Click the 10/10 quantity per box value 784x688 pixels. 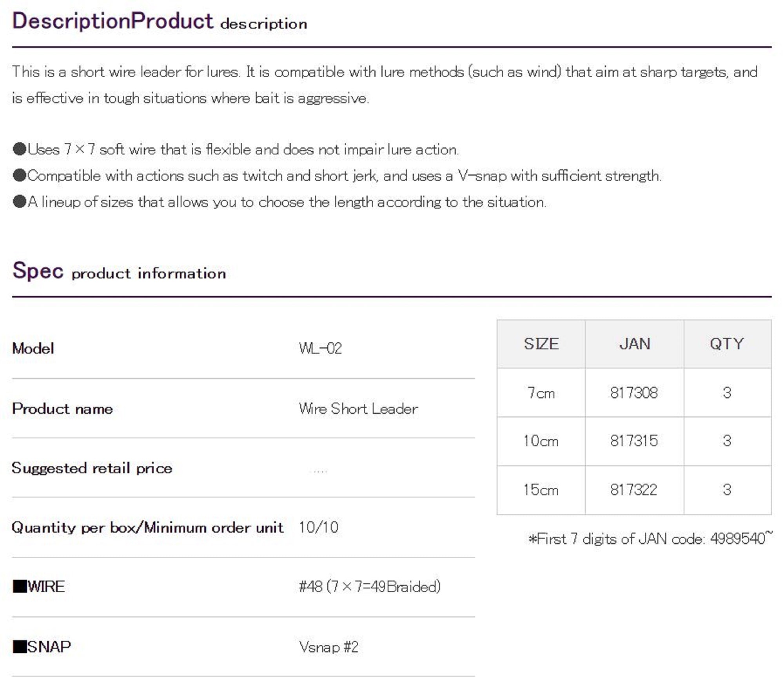click(x=318, y=527)
